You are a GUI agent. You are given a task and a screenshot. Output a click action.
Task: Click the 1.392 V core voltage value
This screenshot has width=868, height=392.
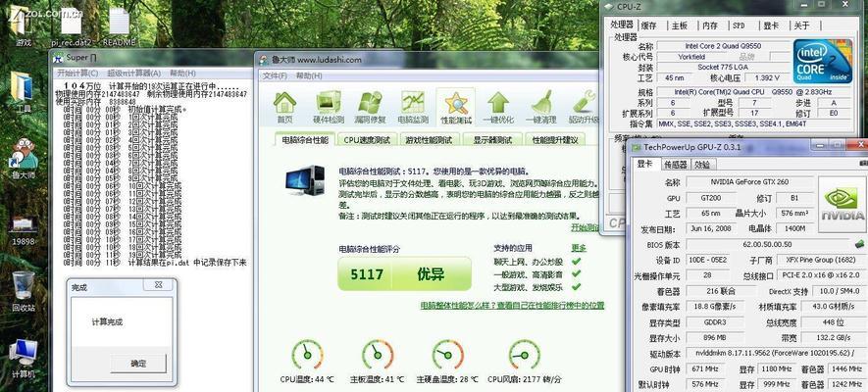tap(767, 78)
